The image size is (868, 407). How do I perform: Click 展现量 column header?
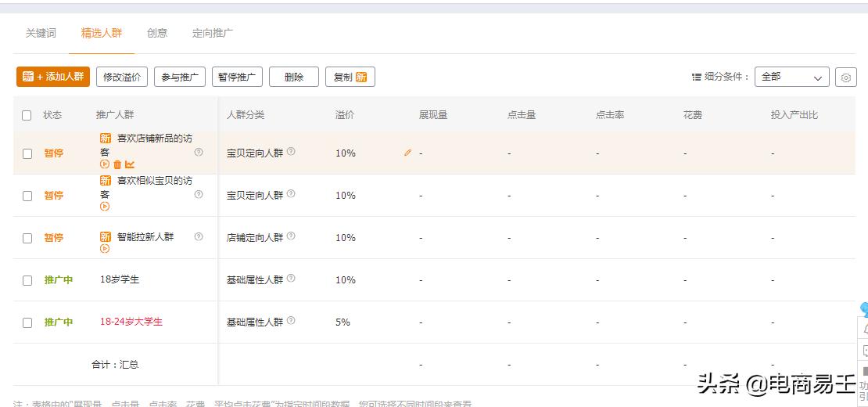(x=433, y=115)
